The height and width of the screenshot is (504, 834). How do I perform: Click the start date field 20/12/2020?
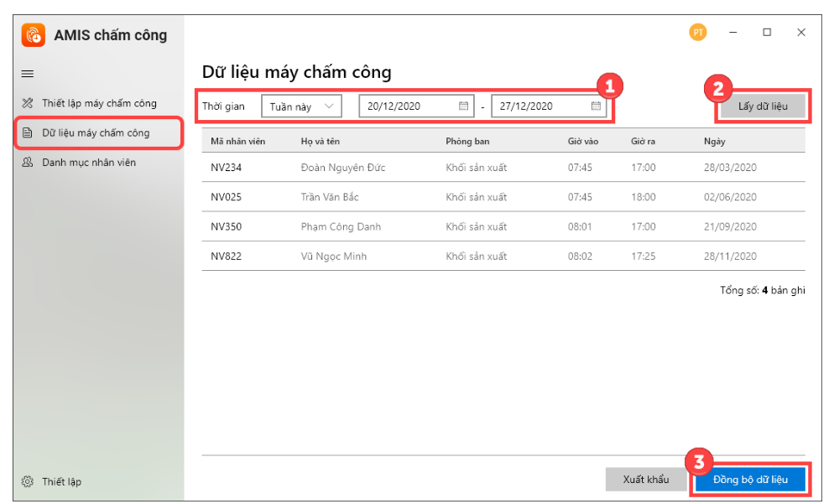[x=407, y=107]
